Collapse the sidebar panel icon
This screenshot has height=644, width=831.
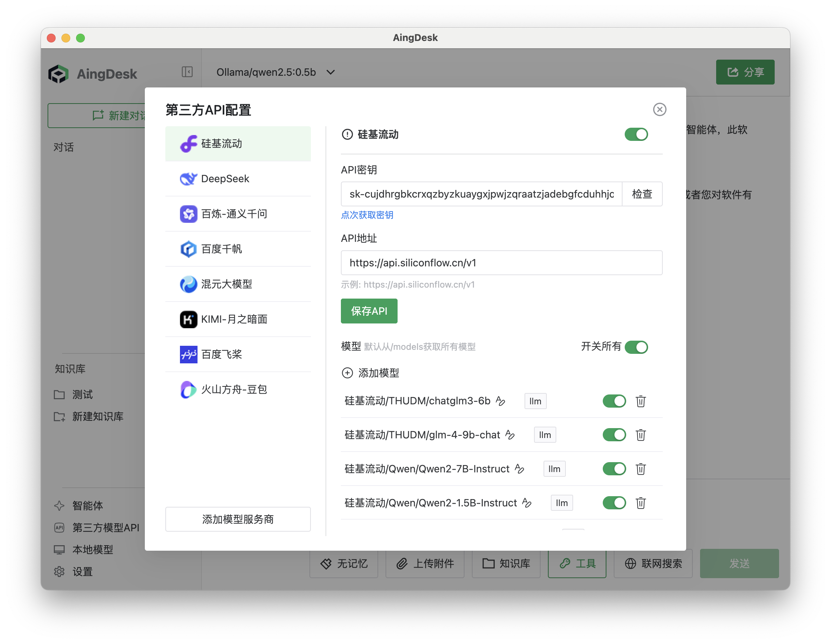click(x=187, y=72)
